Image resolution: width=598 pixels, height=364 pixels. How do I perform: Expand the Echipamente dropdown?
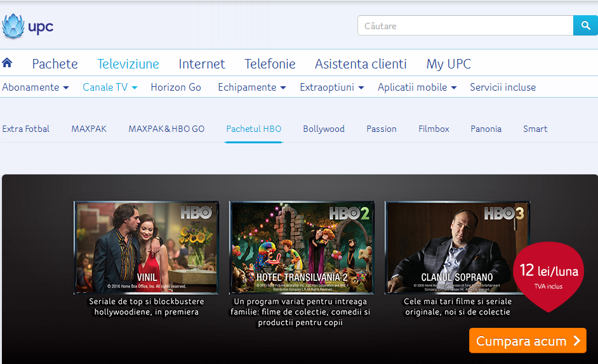pos(252,88)
